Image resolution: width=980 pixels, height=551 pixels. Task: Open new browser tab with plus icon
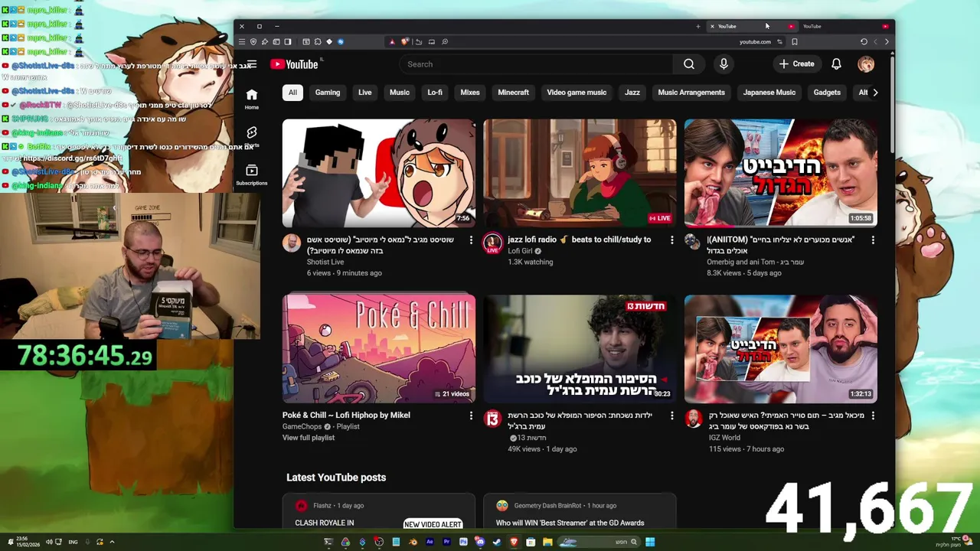pos(697,26)
